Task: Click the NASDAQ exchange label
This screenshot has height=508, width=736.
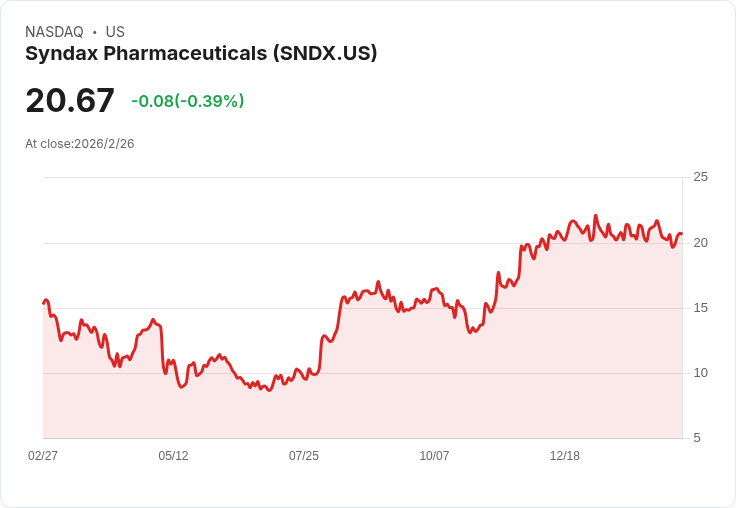Action: click(54, 32)
